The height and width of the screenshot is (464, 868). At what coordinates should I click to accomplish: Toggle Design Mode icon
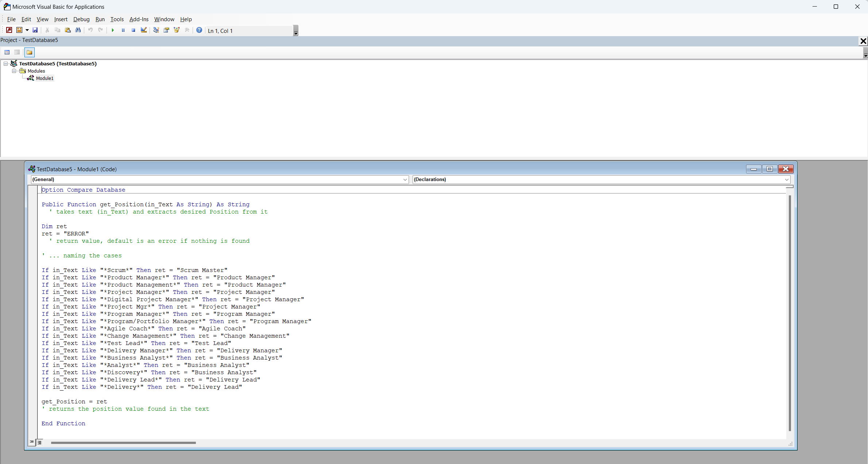pyautogui.click(x=144, y=30)
